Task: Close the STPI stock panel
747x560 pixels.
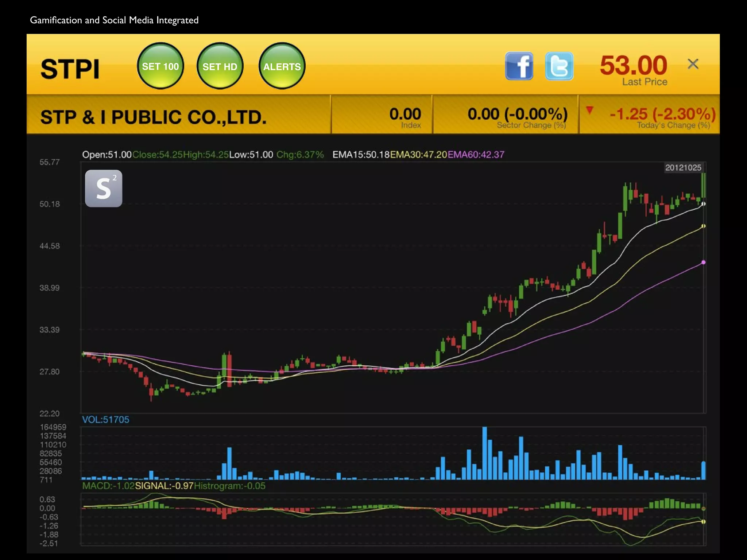Action: tap(693, 64)
